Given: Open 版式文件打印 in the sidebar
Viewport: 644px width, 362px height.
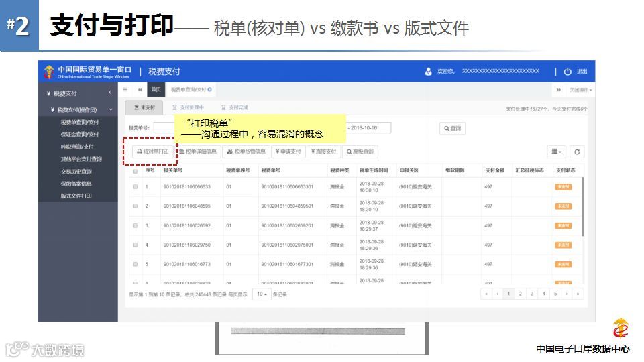Looking at the screenshot, I should tap(76, 196).
